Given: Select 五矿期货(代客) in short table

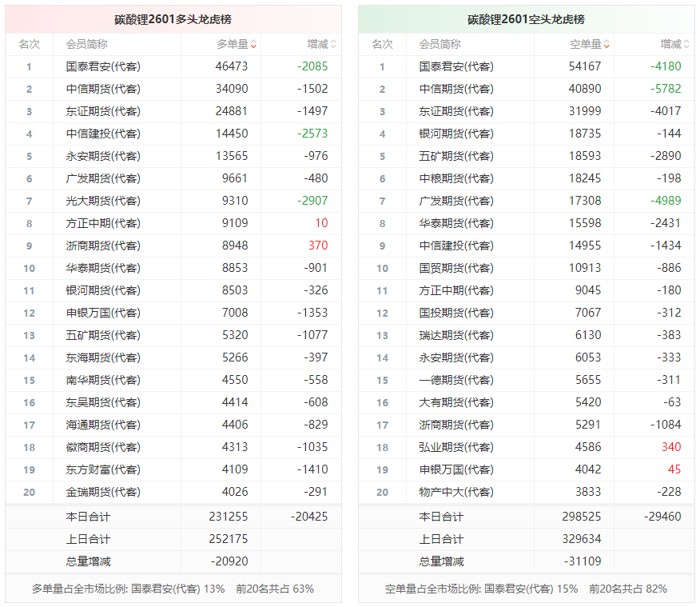Looking at the screenshot, I should [456, 156].
